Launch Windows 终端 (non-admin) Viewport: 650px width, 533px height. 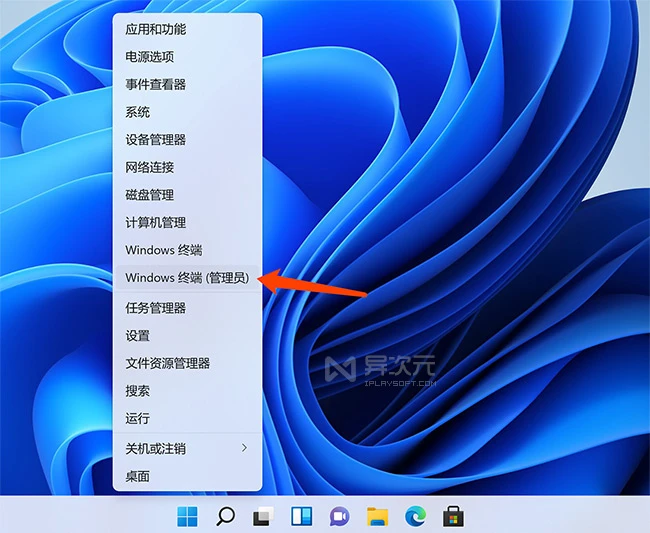[x=187, y=250]
